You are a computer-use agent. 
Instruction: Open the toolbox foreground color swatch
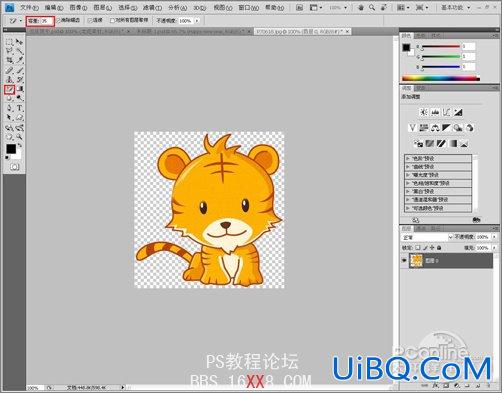(x=11, y=149)
